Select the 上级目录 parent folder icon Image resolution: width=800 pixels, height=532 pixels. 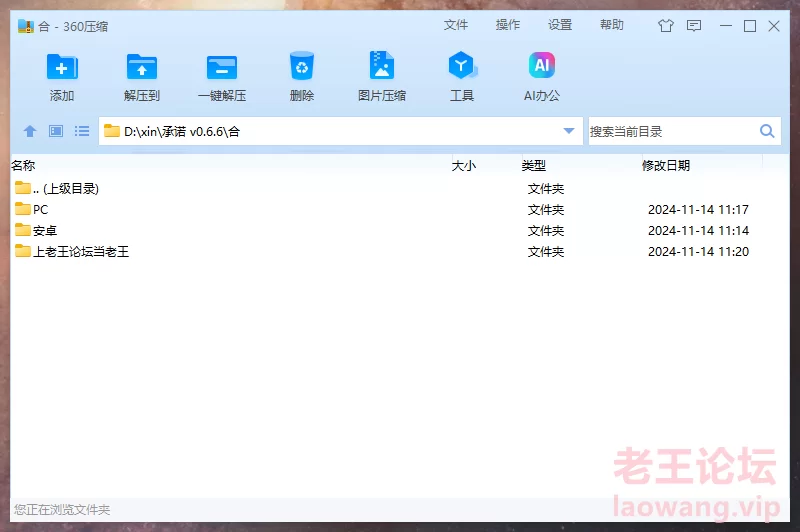22,188
